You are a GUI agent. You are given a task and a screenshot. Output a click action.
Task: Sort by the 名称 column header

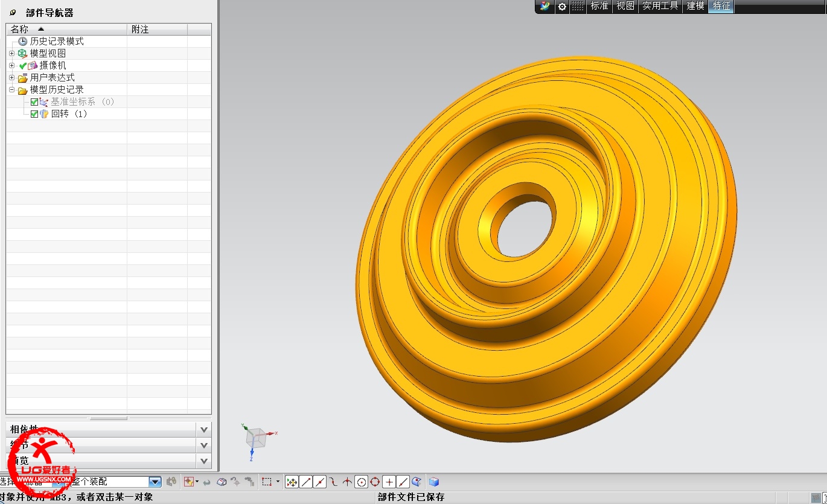click(66, 29)
